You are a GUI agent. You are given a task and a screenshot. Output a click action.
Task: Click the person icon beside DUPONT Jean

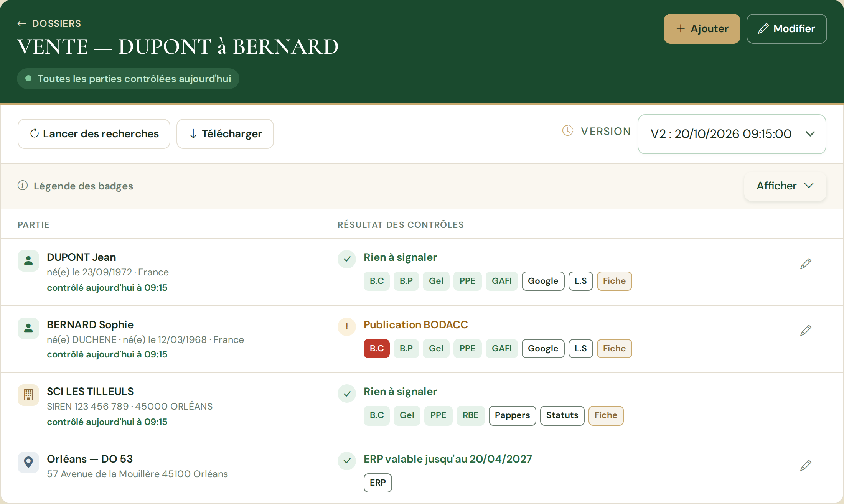click(x=28, y=261)
